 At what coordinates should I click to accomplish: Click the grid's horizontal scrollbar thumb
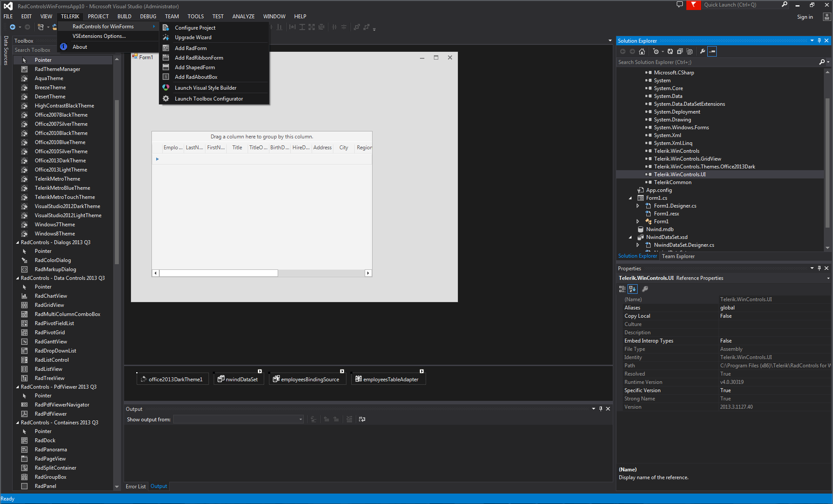tap(218, 273)
